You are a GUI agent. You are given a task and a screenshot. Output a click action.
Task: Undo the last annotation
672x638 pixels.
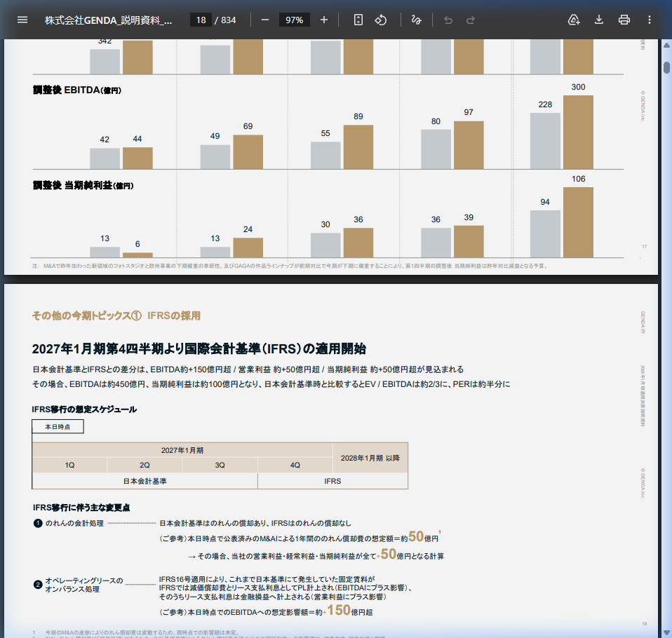pyautogui.click(x=448, y=20)
